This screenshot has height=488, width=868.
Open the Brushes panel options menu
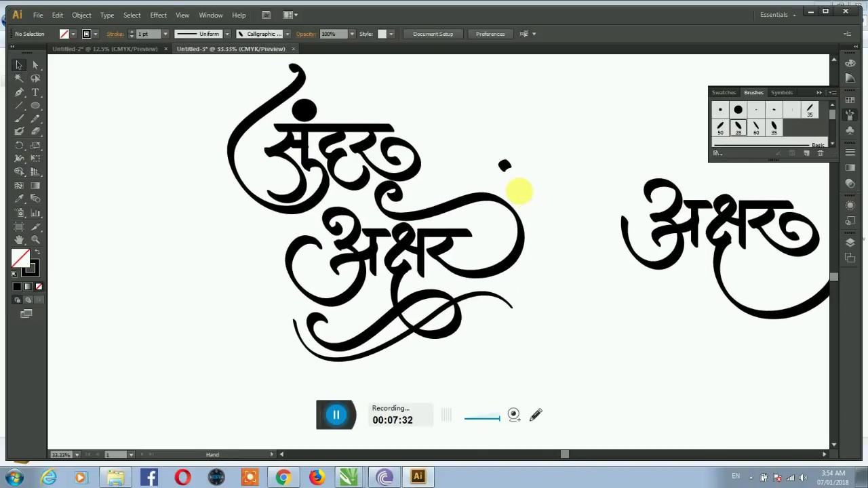pos(832,92)
